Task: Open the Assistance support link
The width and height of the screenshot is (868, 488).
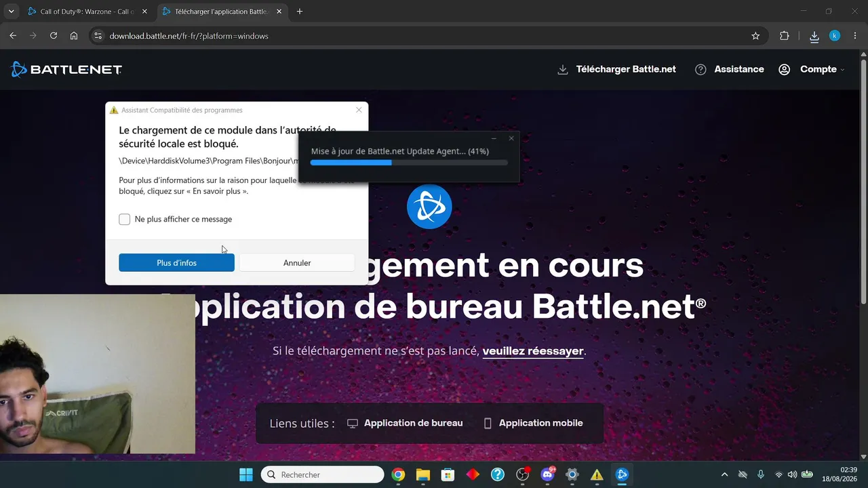Action: coord(730,69)
